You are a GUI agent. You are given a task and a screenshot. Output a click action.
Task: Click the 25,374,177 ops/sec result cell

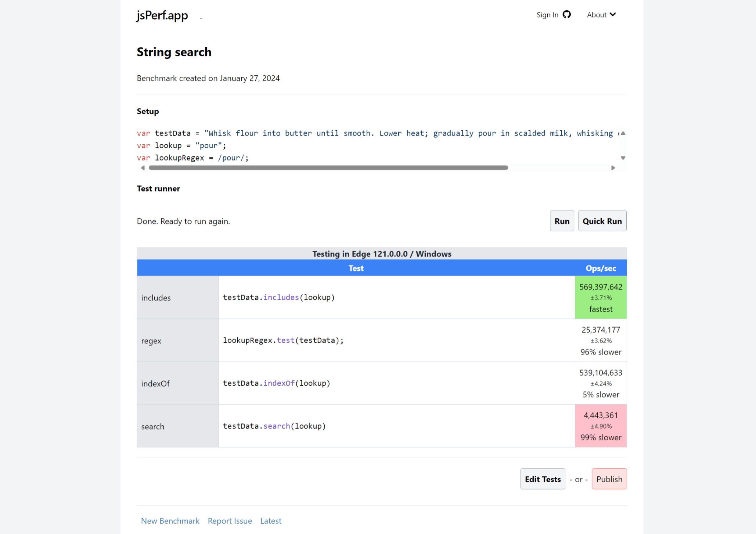(x=601, y=340)
